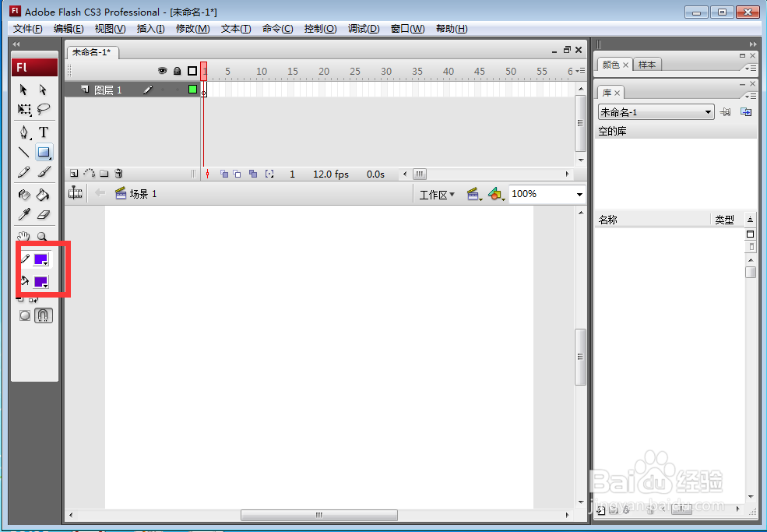Add a motion guide layer

pyautogui.click(x=89, y=173)
